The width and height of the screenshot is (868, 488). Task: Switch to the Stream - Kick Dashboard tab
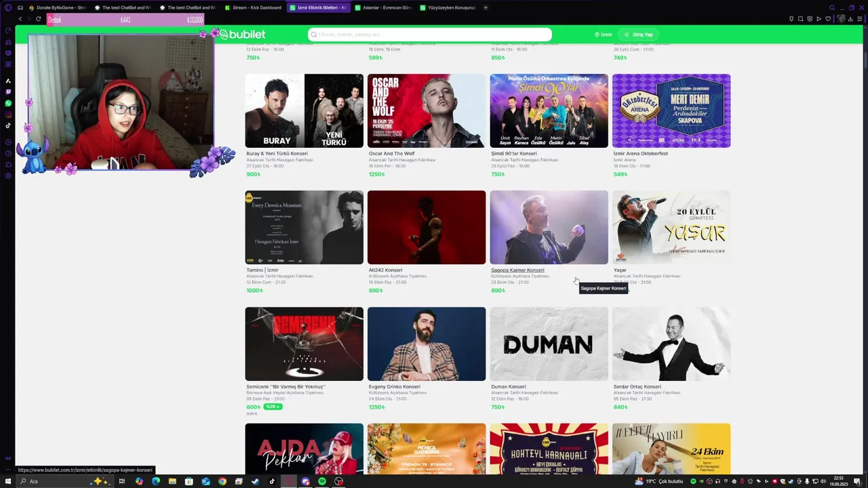tap(253, 7)
